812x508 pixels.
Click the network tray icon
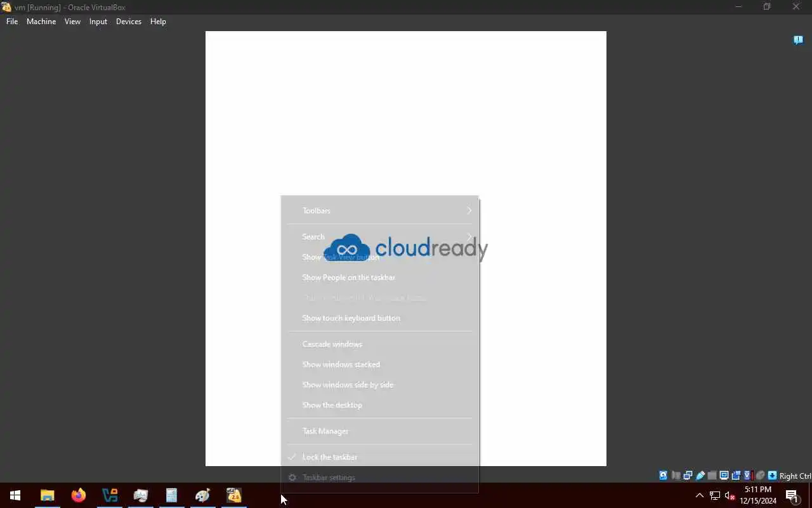tap(715, 495)
